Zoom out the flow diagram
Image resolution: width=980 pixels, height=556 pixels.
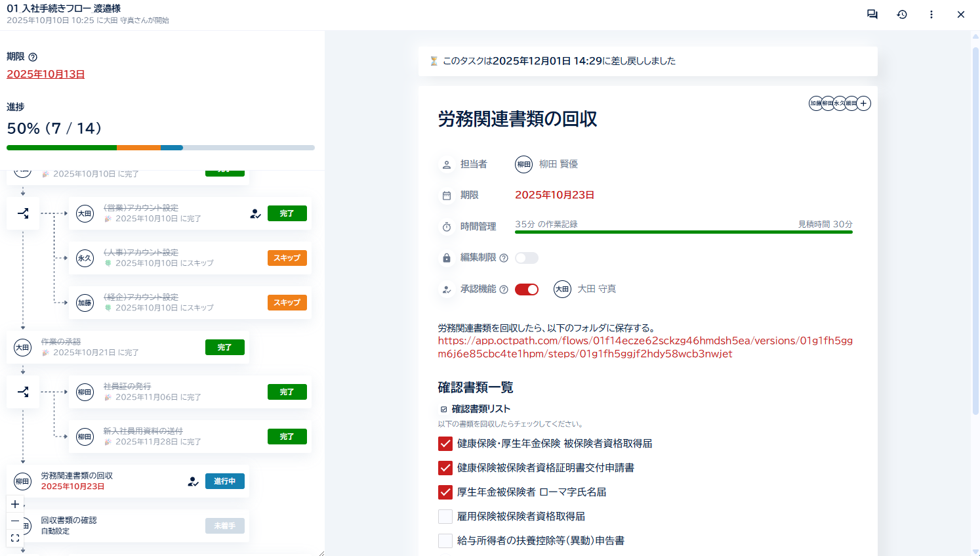15,521
